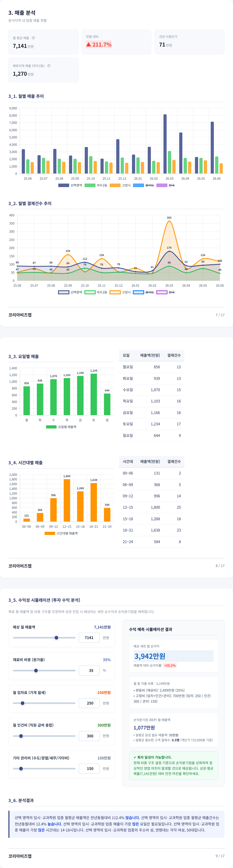Click the 1,077만원 break-even sales value
Image resolution: width=233 pixels, height=868 pixels.
pyautogui.click(x=144, y=727)
